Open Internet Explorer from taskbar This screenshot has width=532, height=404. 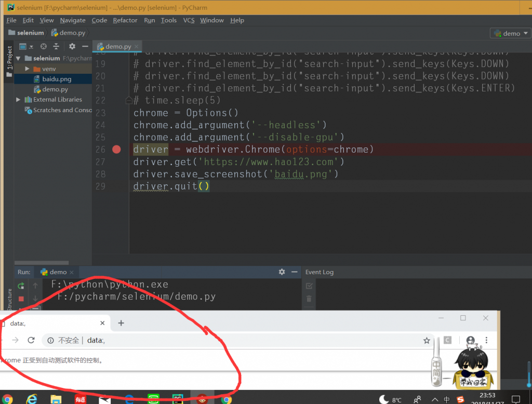pyautogui.click(x=32, y=399)
